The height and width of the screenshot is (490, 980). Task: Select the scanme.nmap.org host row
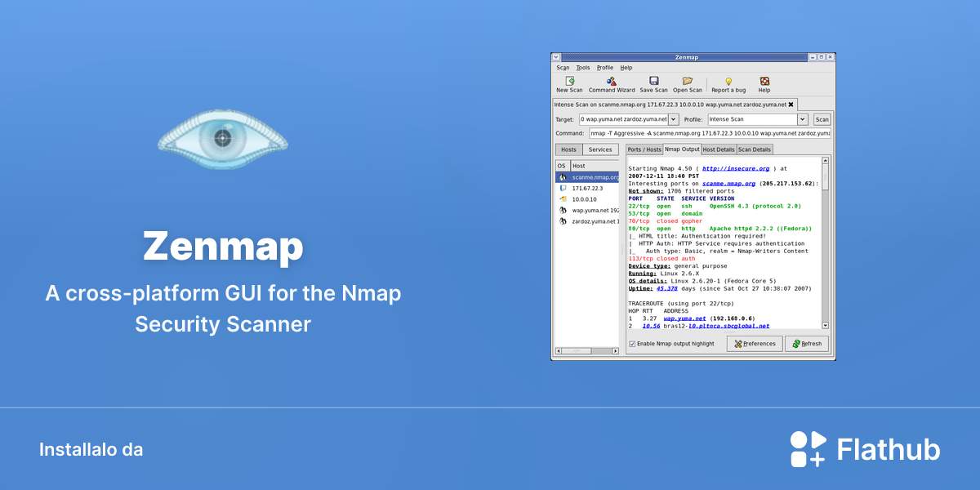click(587, 177)
